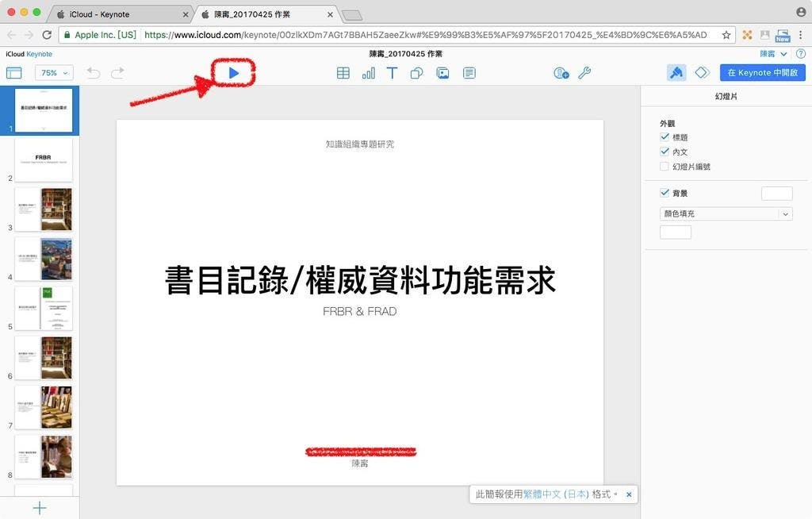Reload the page
The height and width of the screenshot is (519, 812).
pyautogui.click(x=47, y=35)
